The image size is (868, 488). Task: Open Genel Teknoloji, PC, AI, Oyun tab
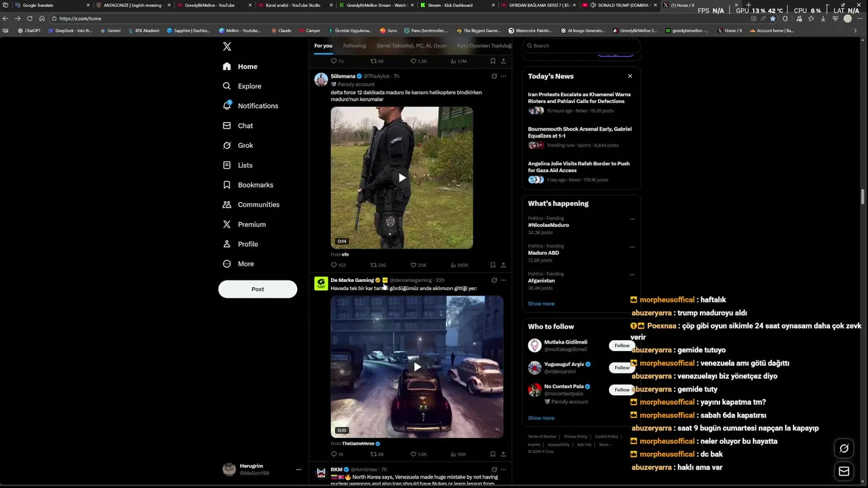coord(411,45)
